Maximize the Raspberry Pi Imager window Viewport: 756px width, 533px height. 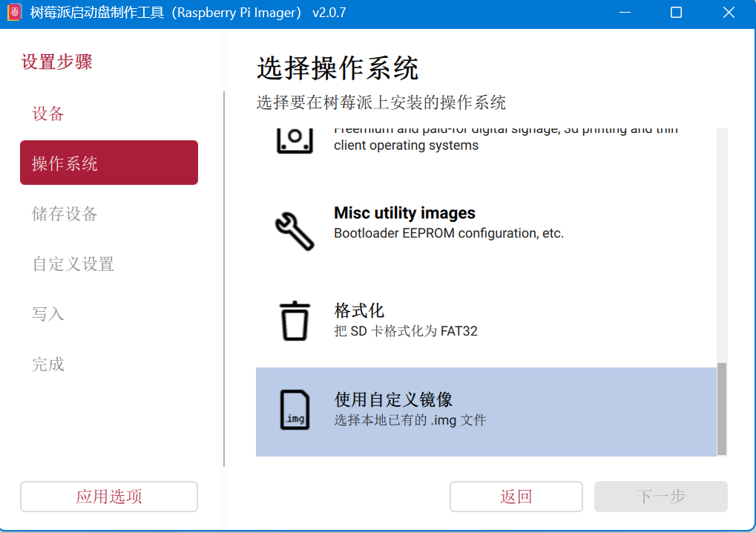(676, 13)
